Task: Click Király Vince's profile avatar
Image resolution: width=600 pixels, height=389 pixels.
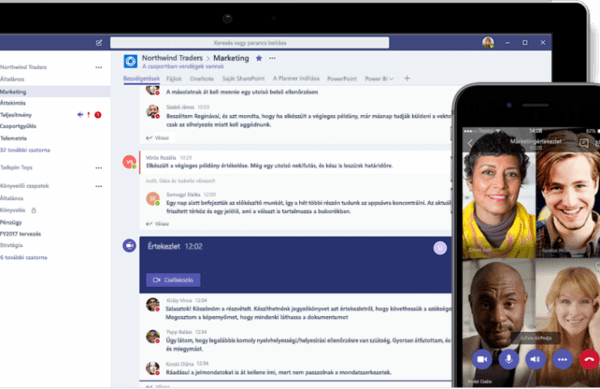Action: [153, 304]
